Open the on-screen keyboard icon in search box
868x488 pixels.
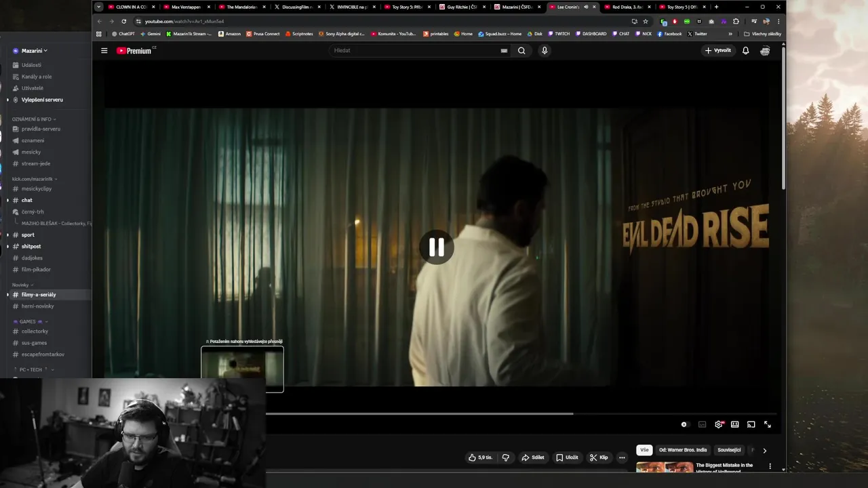(504, 50)
